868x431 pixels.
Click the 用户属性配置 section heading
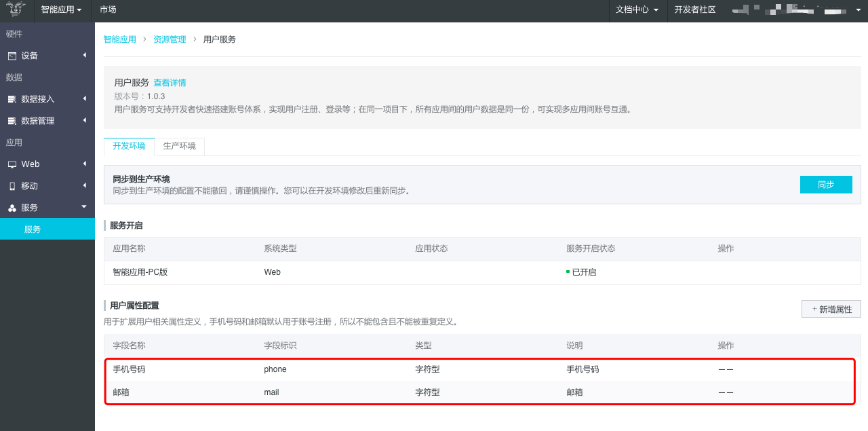(x=134, y=305)
